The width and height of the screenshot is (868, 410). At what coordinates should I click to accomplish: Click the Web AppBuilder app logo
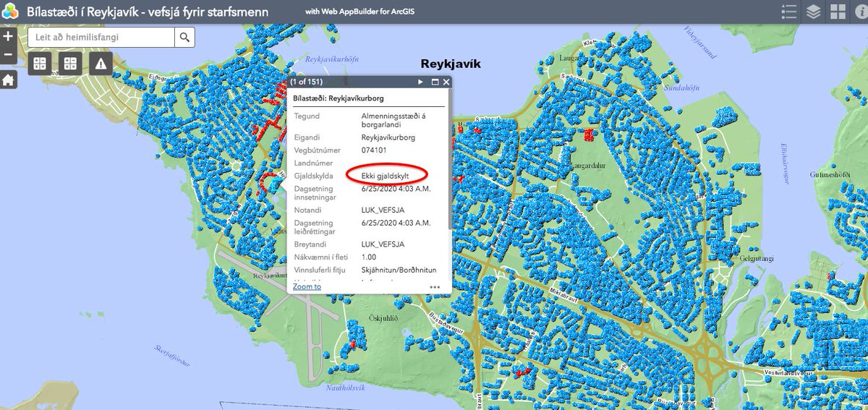11,12
